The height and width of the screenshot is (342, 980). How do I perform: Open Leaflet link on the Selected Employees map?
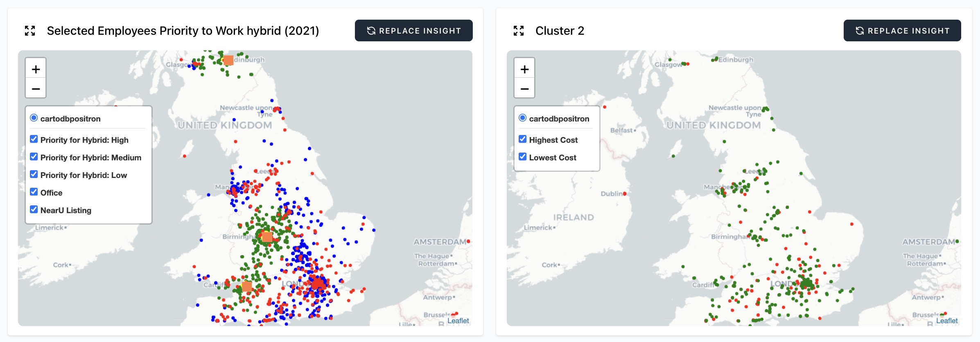(458, 321)
